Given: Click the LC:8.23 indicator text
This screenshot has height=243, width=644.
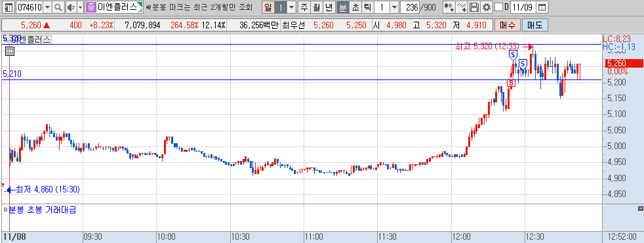Looking at the screenshot, I should pos(616,39).
